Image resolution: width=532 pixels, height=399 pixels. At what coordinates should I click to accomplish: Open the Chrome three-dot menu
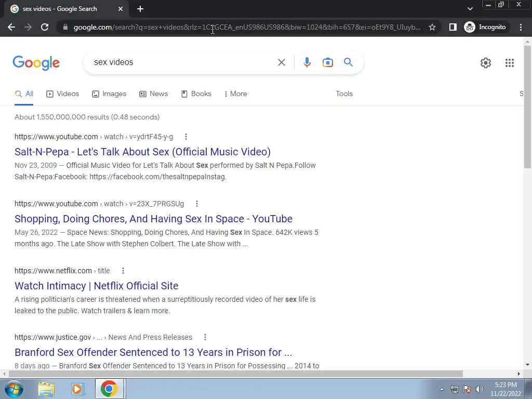(521, 27)
